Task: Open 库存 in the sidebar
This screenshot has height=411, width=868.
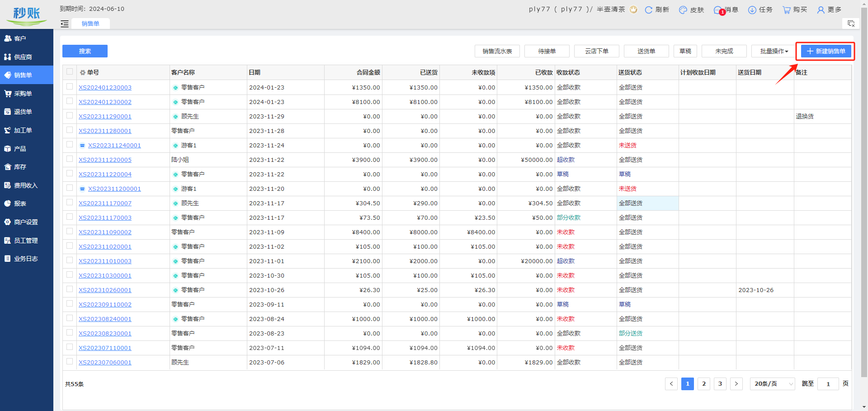Action: coord(27,167)
